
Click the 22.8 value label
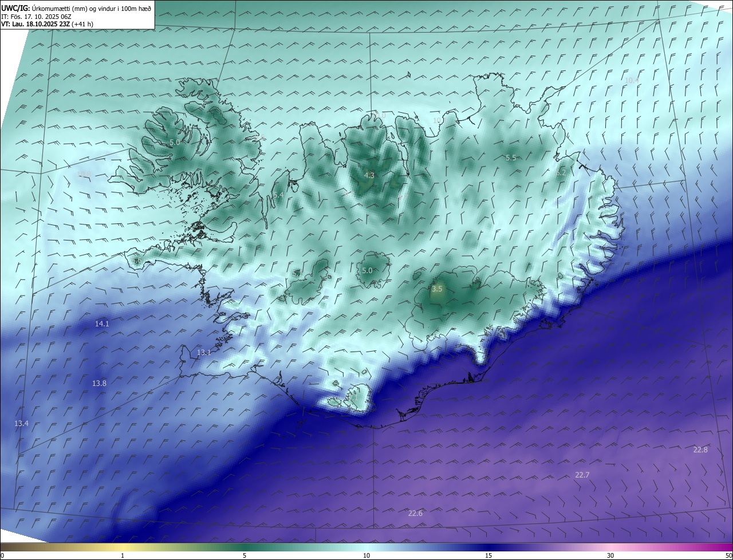coord(700,449)
